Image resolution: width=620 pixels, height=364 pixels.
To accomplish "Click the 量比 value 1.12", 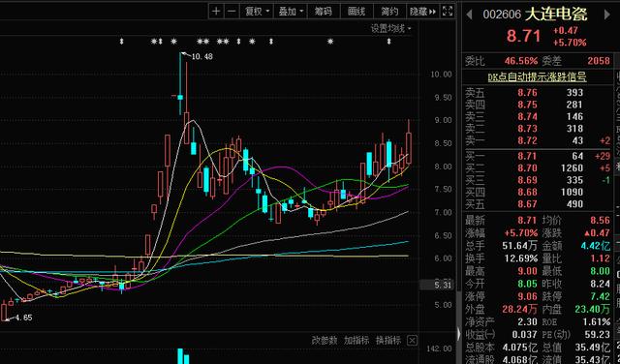I will click(601, 258).
